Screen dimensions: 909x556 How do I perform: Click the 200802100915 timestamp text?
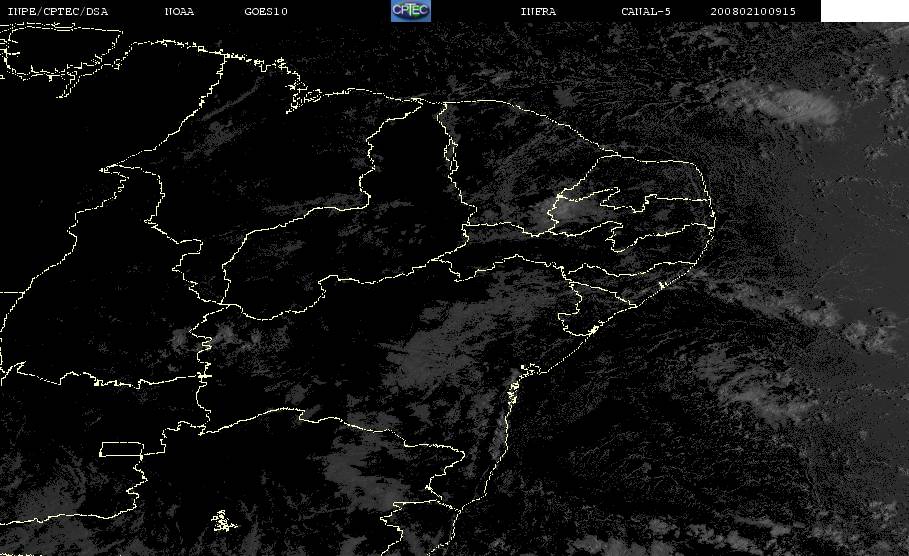(753, 12)
